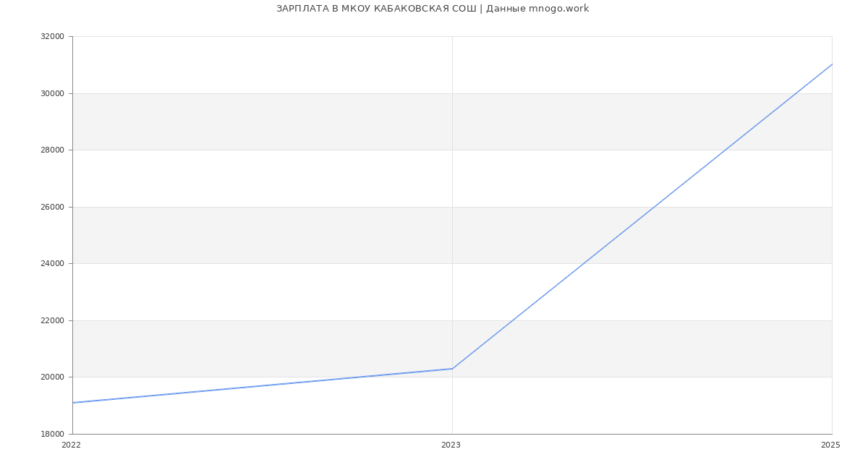Click the flat line segment between 2022 and 2023

[263, 385]
